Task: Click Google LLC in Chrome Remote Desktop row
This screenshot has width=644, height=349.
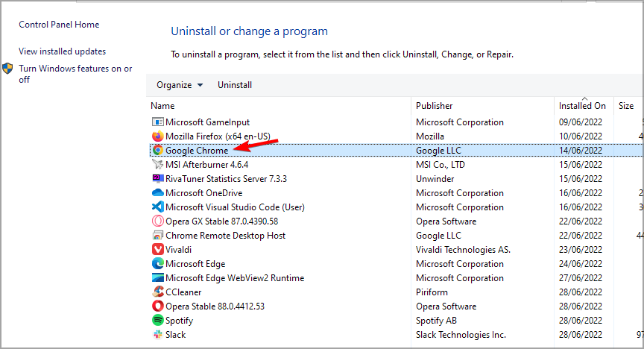Action: click(438, 236)
